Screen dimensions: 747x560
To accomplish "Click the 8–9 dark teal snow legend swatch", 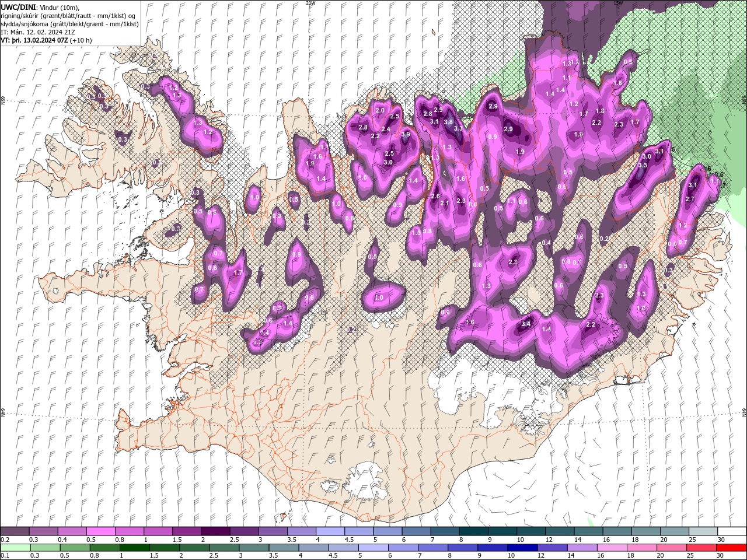I will (x=473, y=531).
